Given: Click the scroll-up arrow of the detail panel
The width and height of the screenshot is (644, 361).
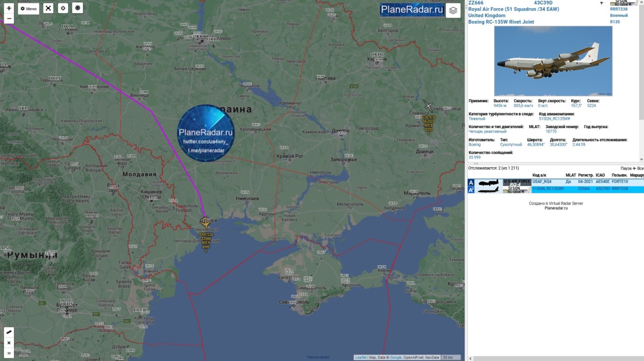Looking at the screenshot, I should pyautogui.click(x=642, y=2).
